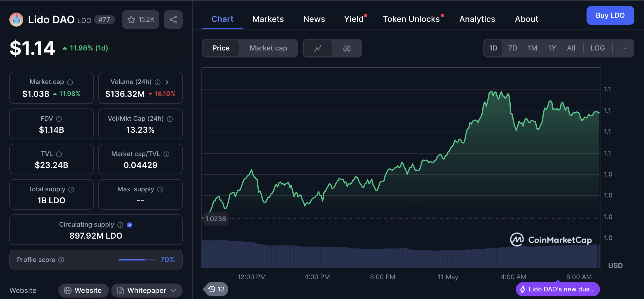Viewport: 644px width, 299px height.
Task: Set chart range to 1M
Action: pos(533,48)
